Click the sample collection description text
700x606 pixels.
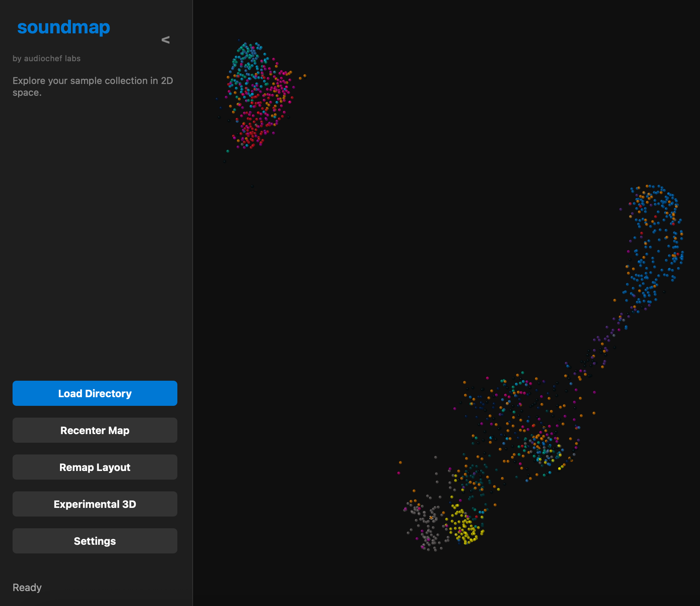tap(93, 86)
